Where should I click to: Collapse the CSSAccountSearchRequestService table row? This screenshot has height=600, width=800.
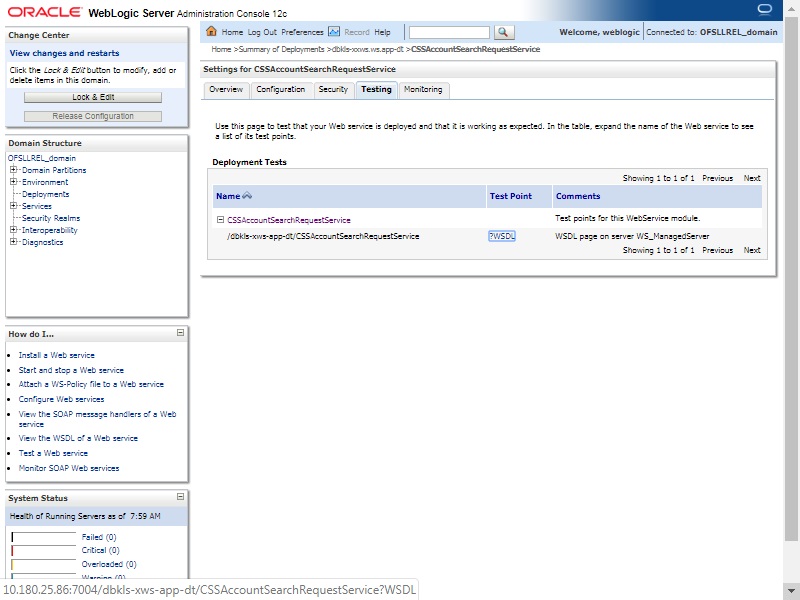220,220
